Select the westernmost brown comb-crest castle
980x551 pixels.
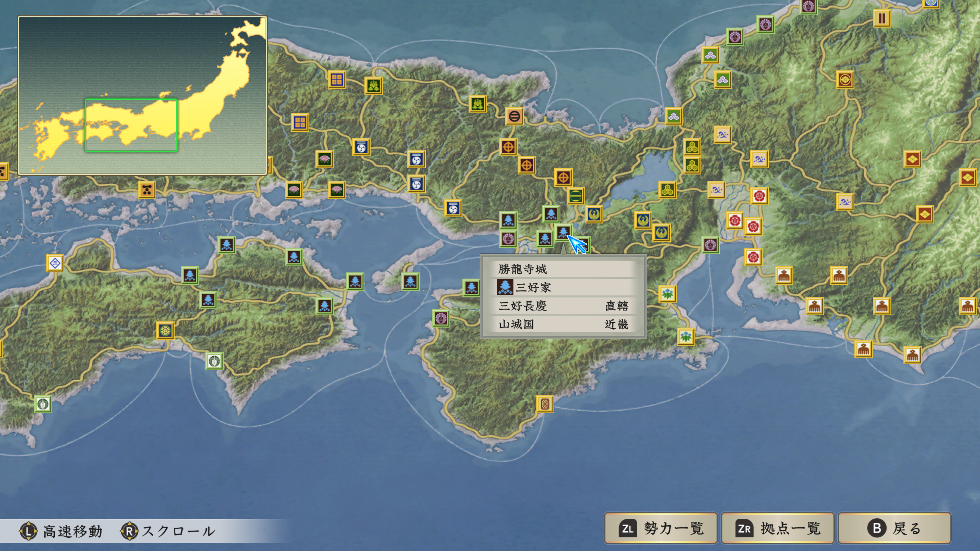[x=784, y=275]
